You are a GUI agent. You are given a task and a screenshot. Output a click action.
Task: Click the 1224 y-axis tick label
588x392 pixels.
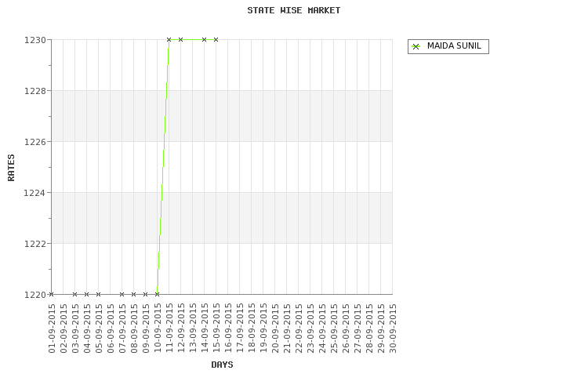(x=34, y=193)
